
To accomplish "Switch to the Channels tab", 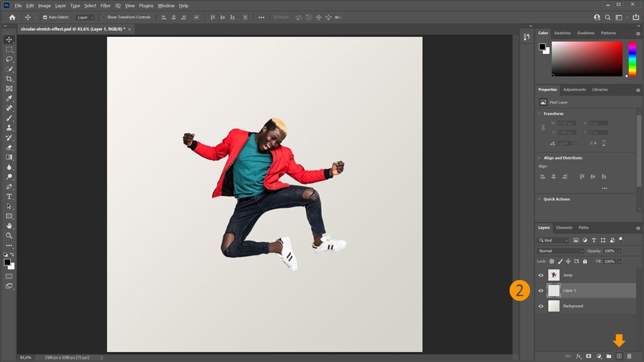I will click(564, 227).
